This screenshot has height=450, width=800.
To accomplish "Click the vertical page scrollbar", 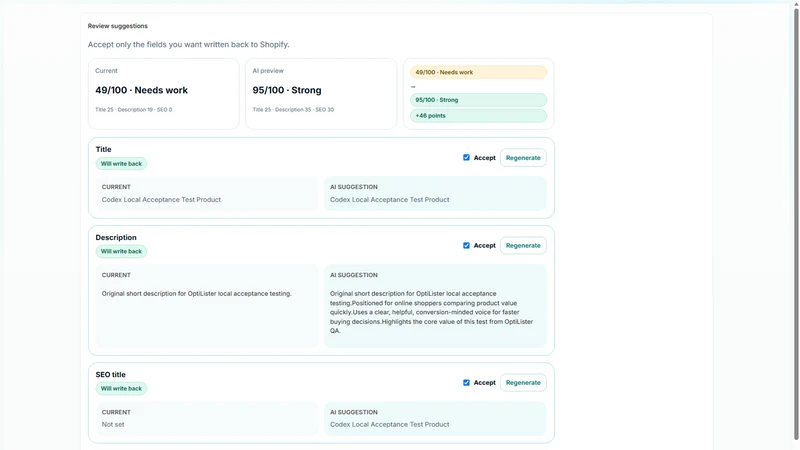I will [x=795, y=222].
